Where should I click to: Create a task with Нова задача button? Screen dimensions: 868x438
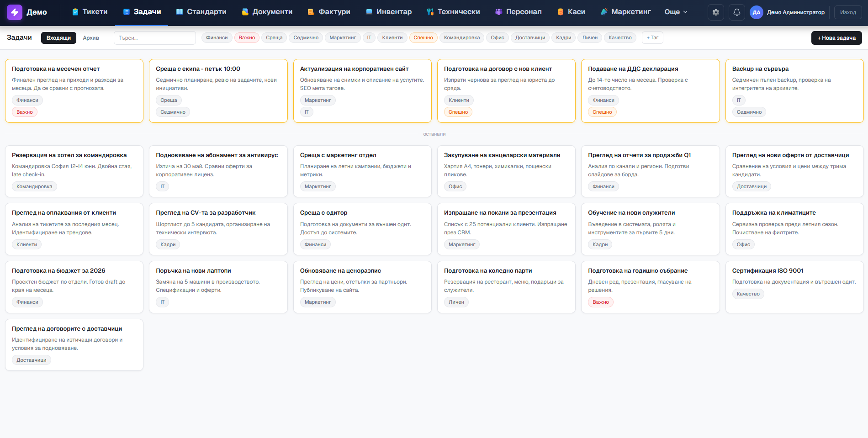tap(836, 38)
